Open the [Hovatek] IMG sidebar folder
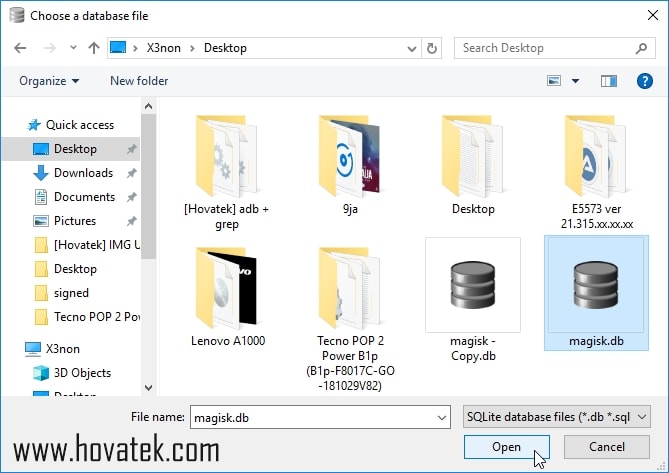 click(x=87, y=245)
